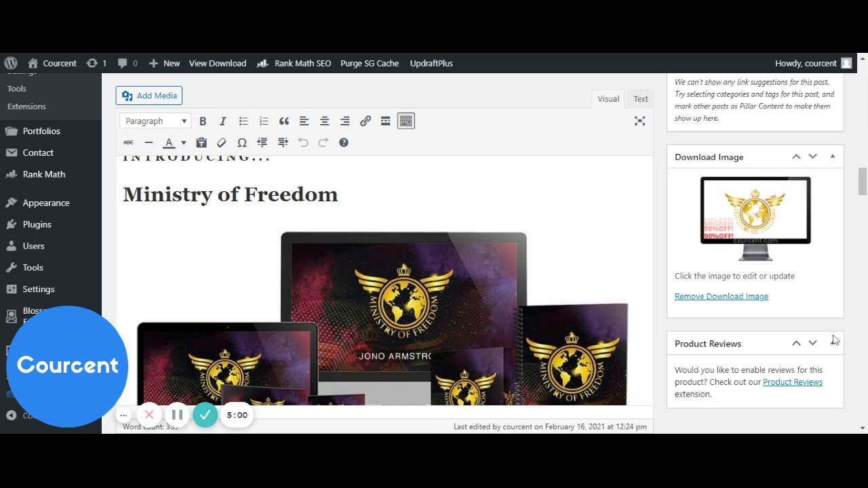Align text left in editor
Image resolution: width=868 pixels, height=488 pixels.
click(304, 121)
